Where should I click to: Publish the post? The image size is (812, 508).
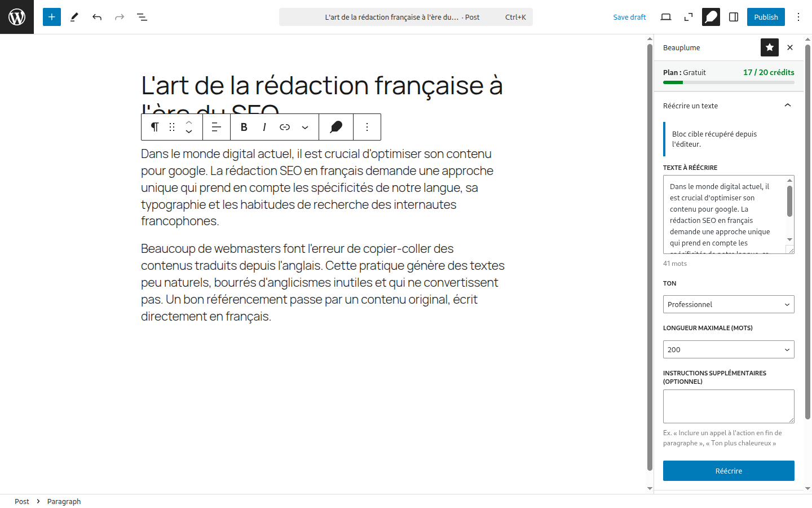pyautogui.click(x=766, y=17)
